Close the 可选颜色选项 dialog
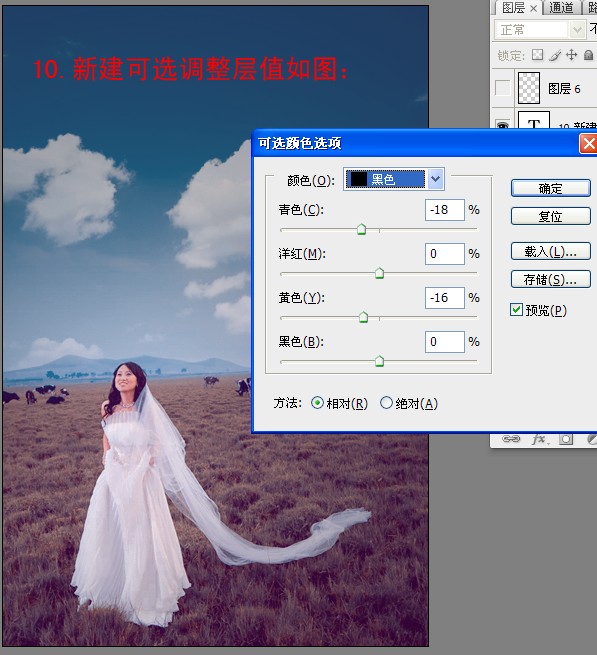 tap(588, 144)
